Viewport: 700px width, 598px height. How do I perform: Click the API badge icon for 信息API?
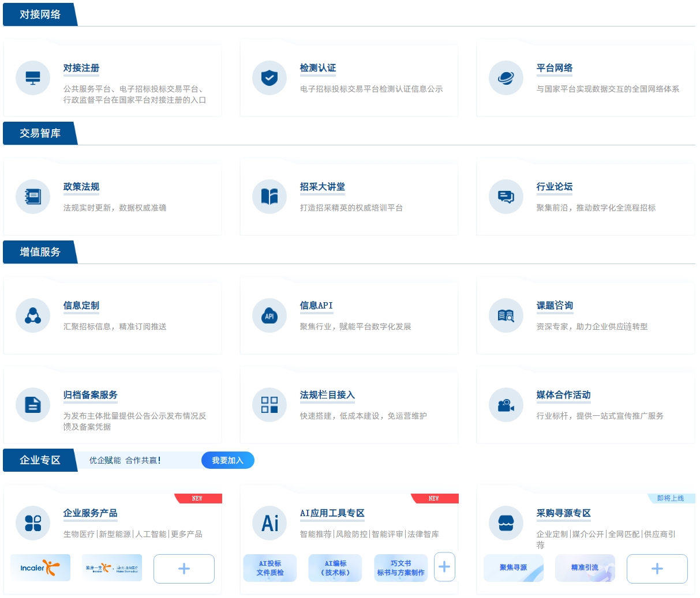(269, 315)
